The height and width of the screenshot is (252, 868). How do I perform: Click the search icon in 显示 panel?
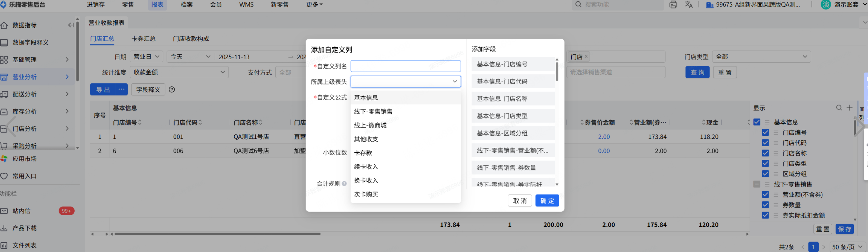click(x=839, y=108)
